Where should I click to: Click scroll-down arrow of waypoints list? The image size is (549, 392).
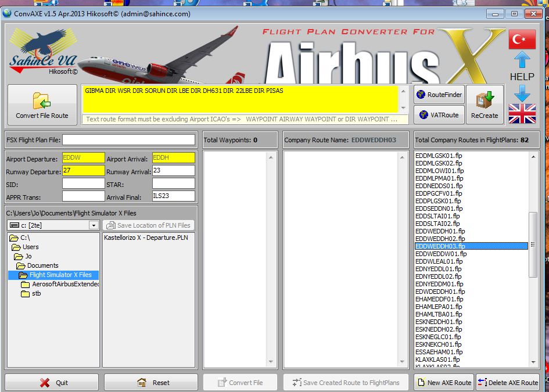pyautogui.click(x=271, y=362)
